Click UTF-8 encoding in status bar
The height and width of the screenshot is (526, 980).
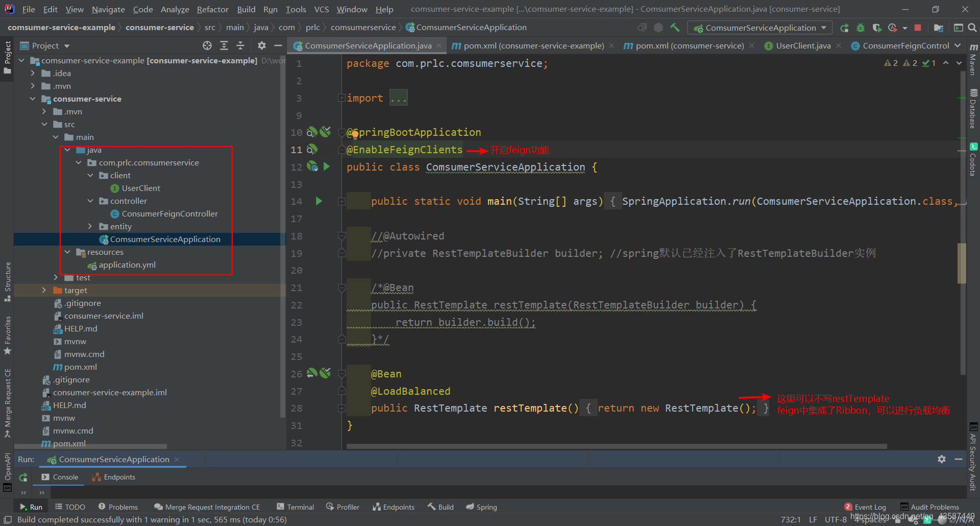pos(836,519)
